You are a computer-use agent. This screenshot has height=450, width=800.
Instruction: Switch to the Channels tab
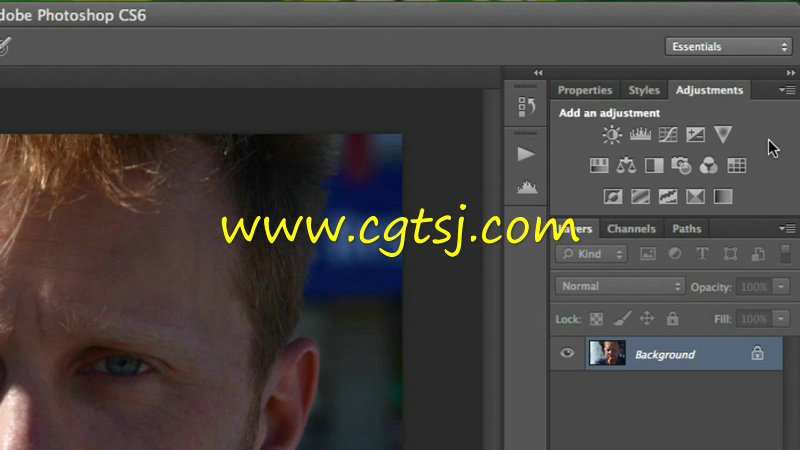point(631,229)
